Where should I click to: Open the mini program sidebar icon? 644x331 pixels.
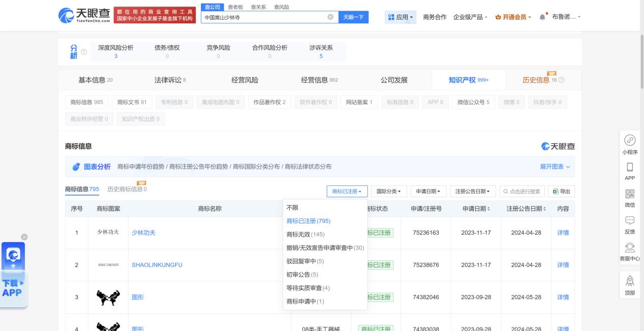[629, 140]
